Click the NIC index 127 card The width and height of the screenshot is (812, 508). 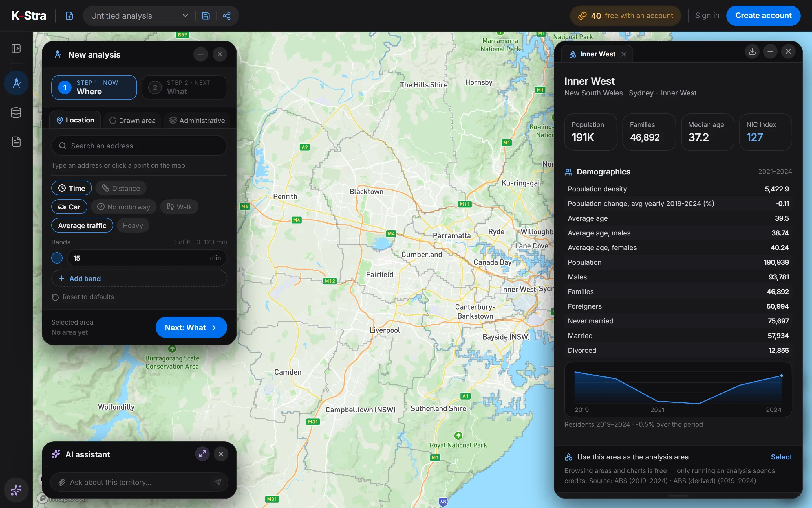pyautogui.click(x=766, y=132)
